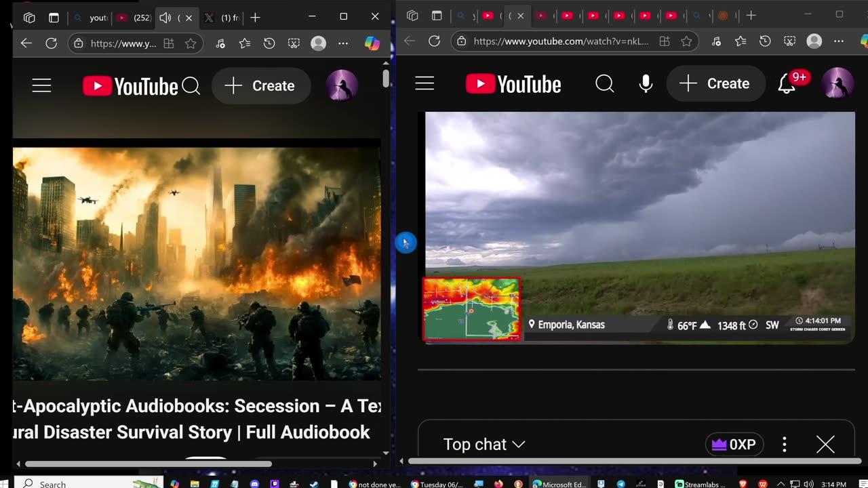Open Workspaces in the right Edge window
The height and width of the screenshot is (488, 868).
[412, 16]
